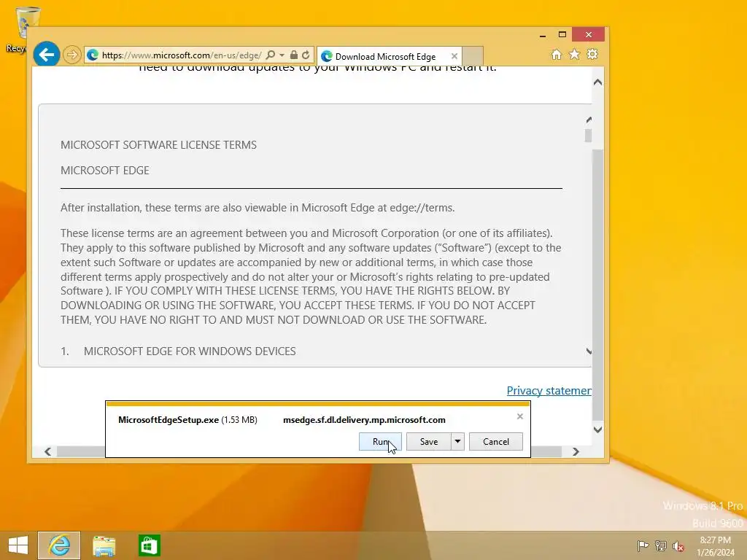Click the security lock icon
The height and width of the screenshot is (560, 747).
tap(294, 55)
